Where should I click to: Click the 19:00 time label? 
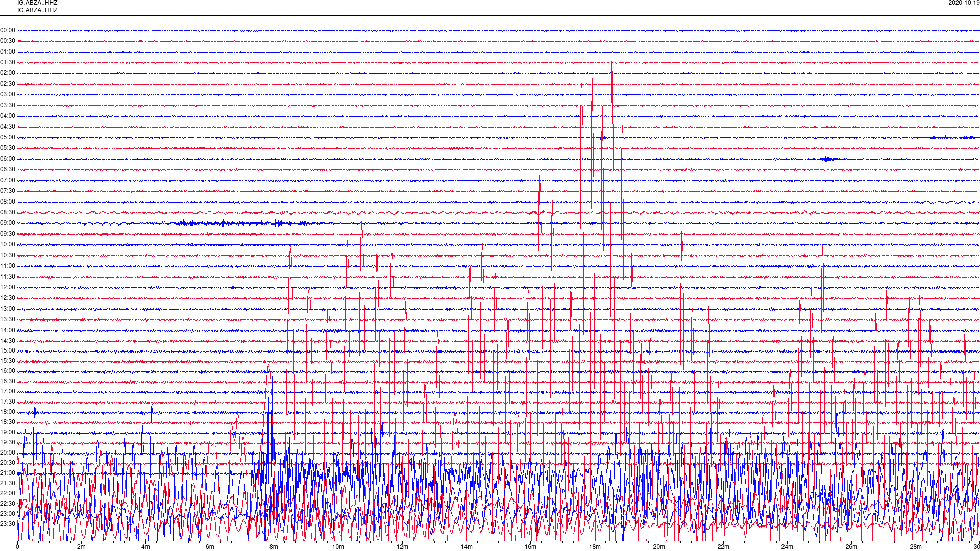[x=8, y=433]
